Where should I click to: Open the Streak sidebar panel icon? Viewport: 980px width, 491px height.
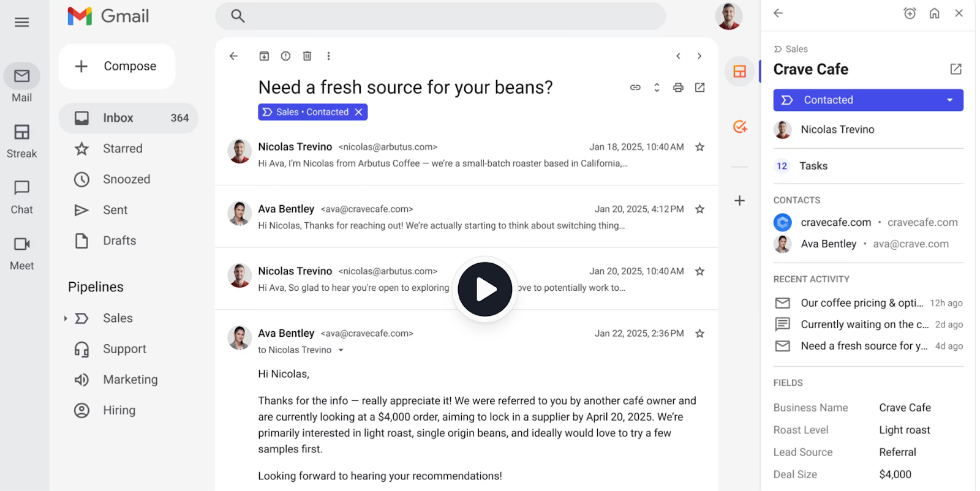tap(740, 72)
